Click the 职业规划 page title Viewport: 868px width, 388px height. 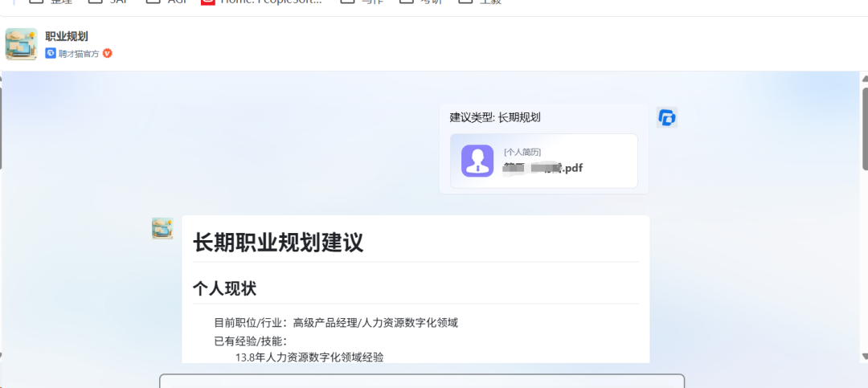(x=67, y=36)
